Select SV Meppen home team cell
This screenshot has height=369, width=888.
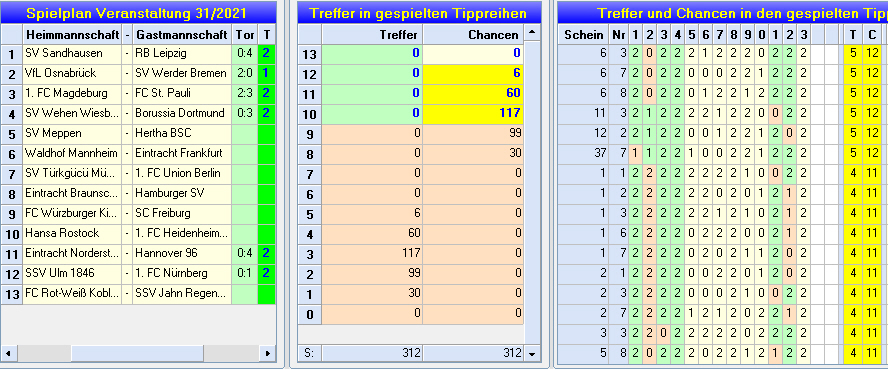tap(72, 134)
